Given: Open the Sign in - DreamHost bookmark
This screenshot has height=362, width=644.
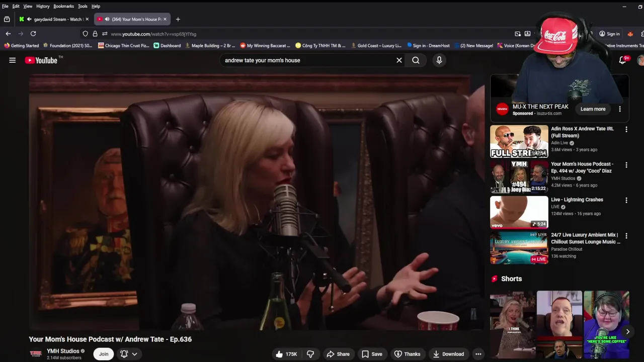Looking at the screenshot, I should [429, 46].
